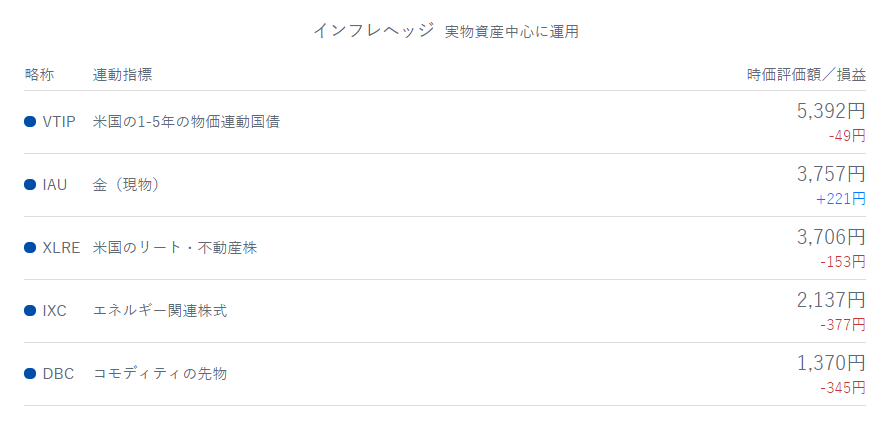Select the VTIP ticker label
Viewport: 896px width, 428px height.
tap(59, 122)
